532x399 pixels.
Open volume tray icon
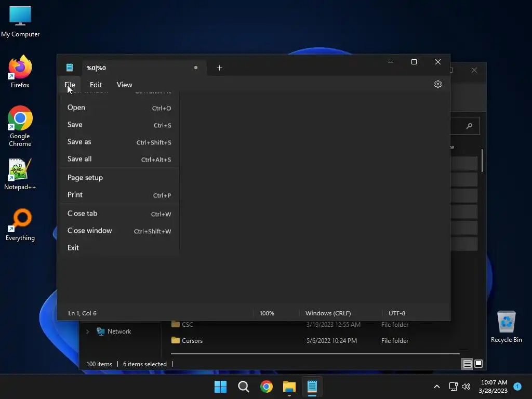pyautogui.click(x=466, y=387)
